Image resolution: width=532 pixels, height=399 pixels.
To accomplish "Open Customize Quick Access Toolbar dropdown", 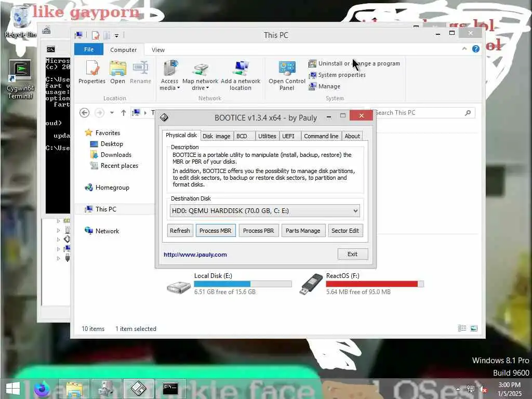I will pos(116,35).
